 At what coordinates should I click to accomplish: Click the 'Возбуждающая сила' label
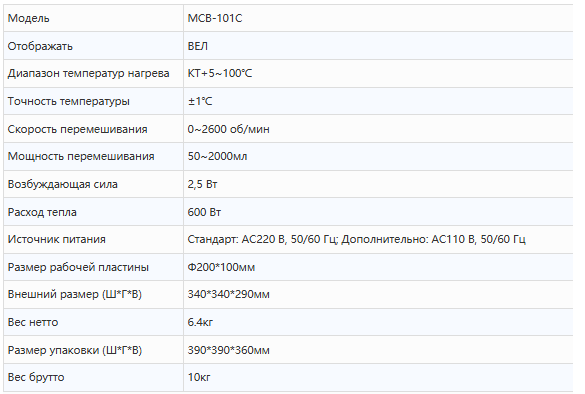(63, 184)
